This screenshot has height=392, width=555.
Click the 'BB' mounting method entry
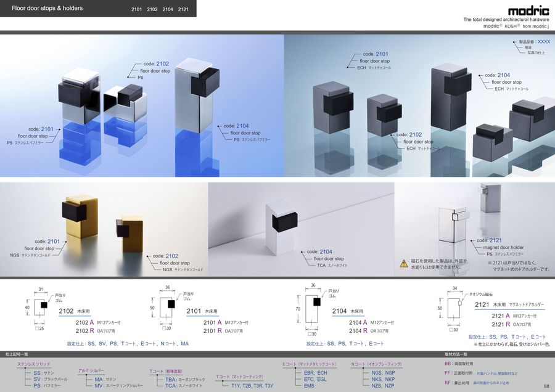459,364
